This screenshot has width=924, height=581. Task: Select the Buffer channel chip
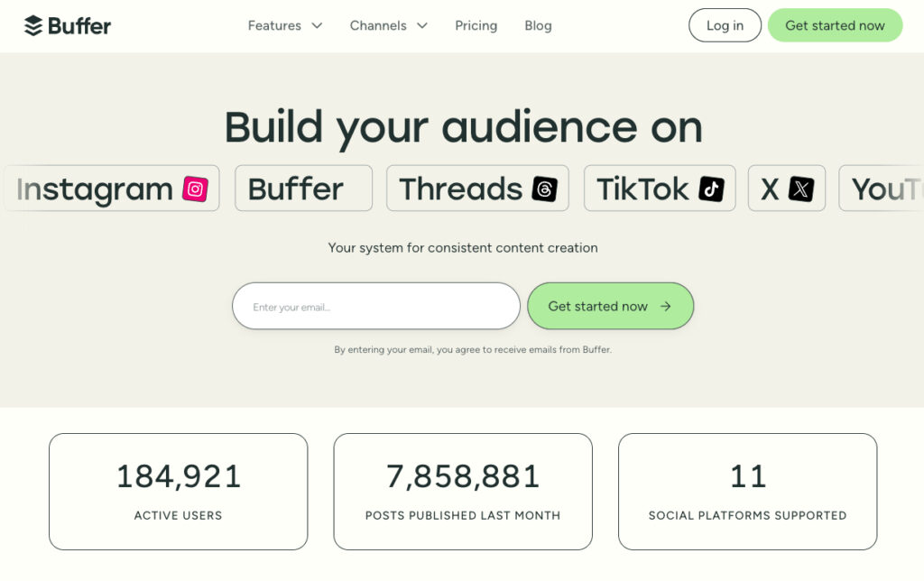(x=303, y=189)
